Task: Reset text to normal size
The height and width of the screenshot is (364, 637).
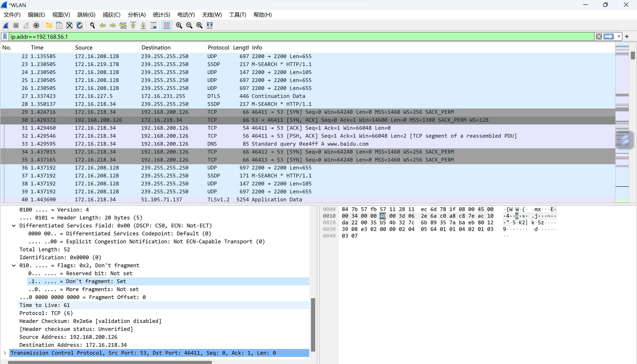Action: point(200,25)
